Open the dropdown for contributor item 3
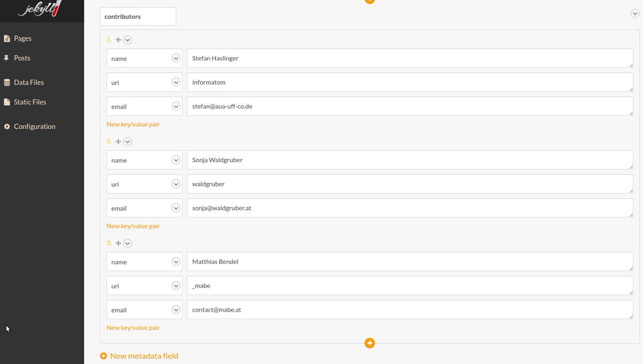 (x=128, y=243)
